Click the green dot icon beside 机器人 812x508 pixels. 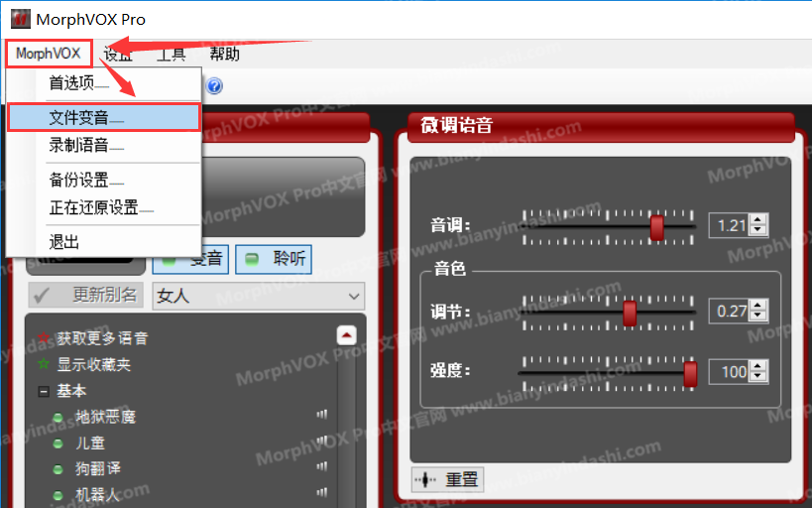pos(58,495)
